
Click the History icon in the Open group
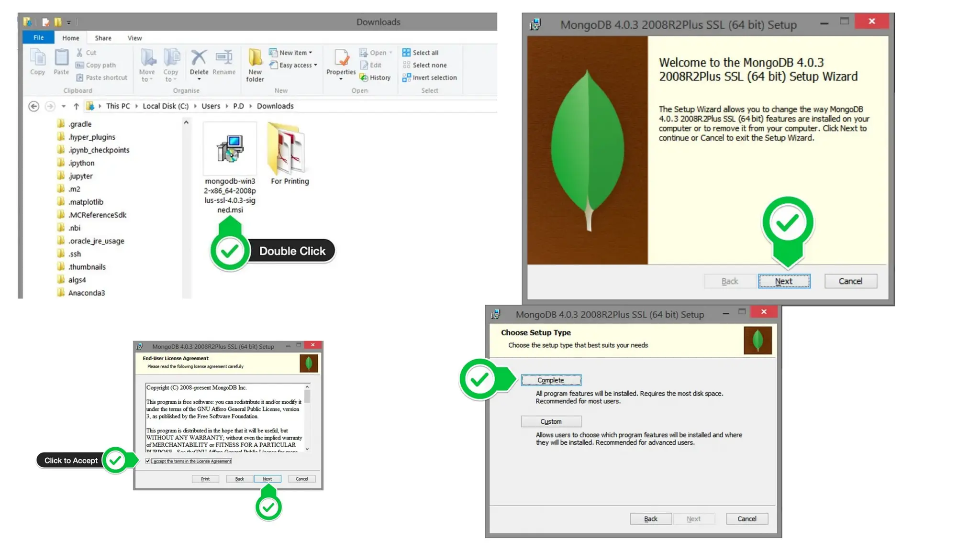coord(364,77)
